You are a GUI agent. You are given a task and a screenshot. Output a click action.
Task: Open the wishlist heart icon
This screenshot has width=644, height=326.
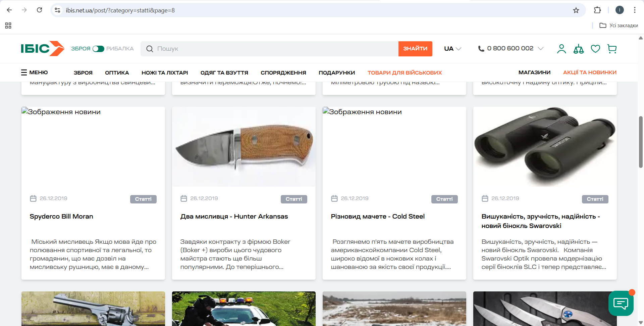pyautogui.click(x=595, y=49)
